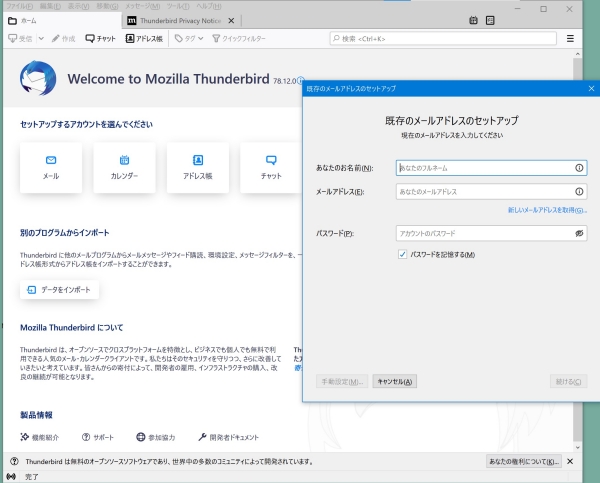Click the あなたの権利について button
The height and width of the screenshot is (483, 600).
pos(523,462)
